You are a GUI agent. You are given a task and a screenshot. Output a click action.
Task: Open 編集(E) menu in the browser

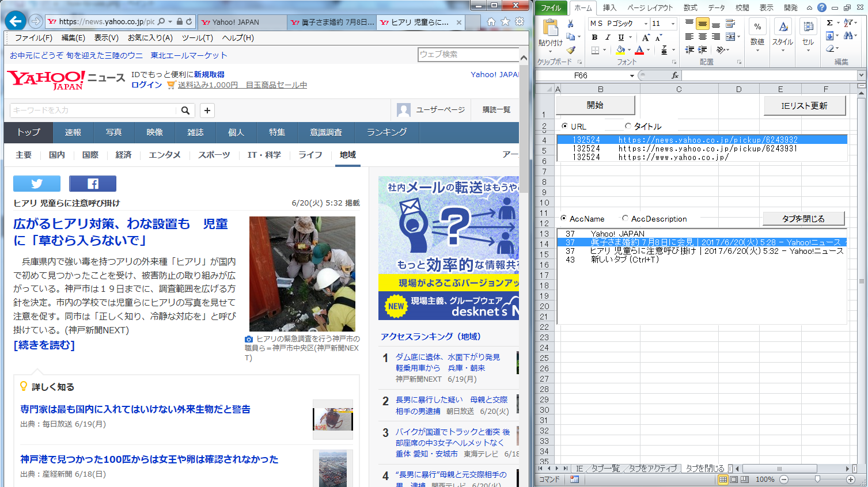point(73,37)
